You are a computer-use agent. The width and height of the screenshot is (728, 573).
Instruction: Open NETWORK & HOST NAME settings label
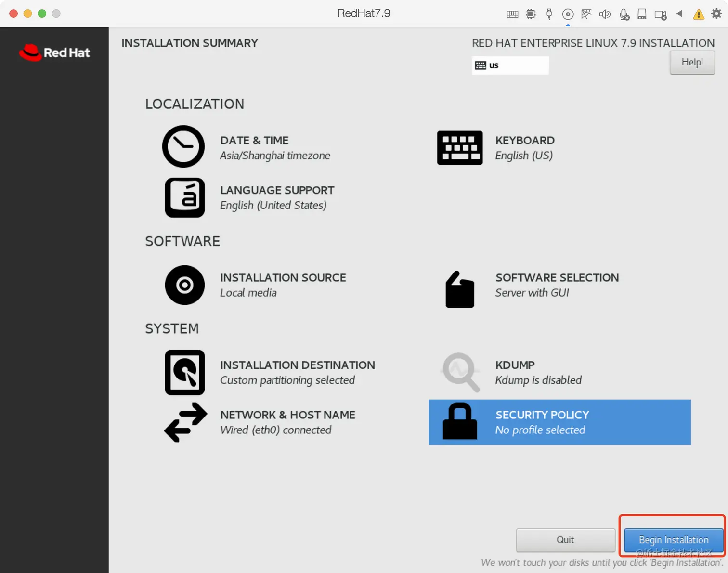pyautogui.click(x=288, y=415)
